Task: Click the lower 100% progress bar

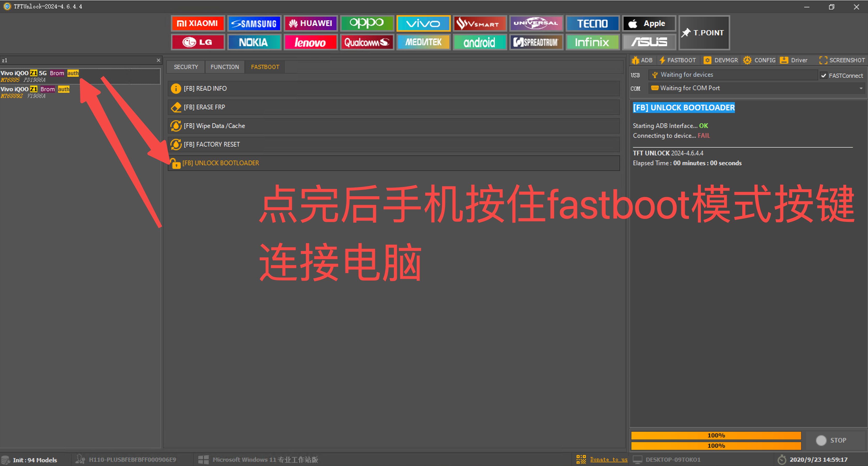Action: (716, 446)
